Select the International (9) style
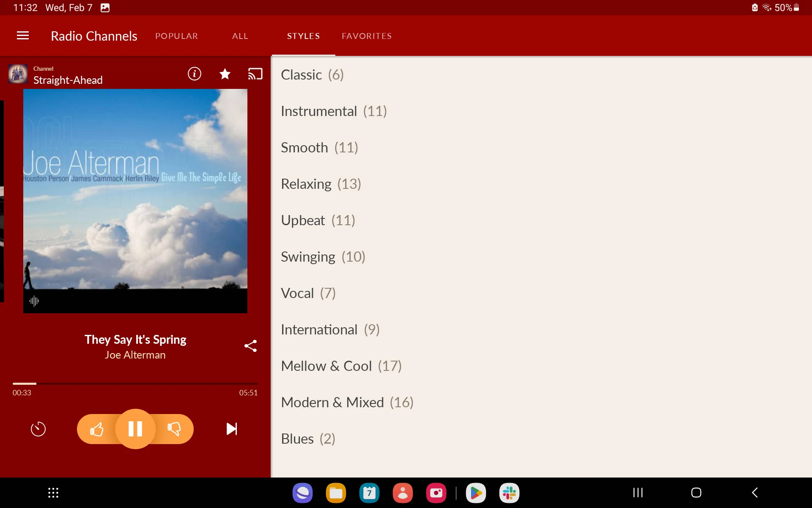The height and width of the screenshot is (508, 812). click(541, 330)
